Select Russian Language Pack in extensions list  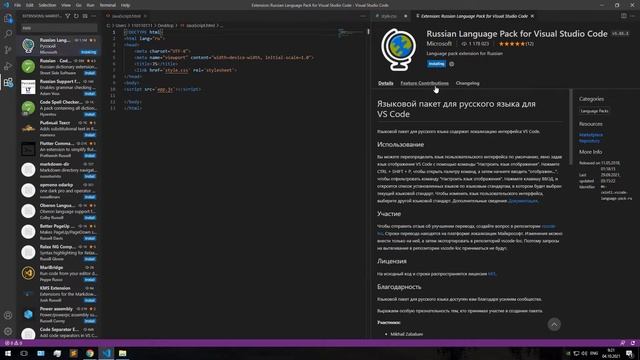point(59,46)
